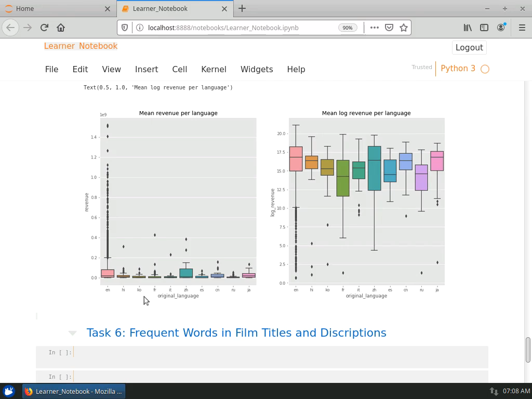Viewport: 532px width, 399px height.
Task: Click the Task 6 heading link
Action: (x=236, y=333)
